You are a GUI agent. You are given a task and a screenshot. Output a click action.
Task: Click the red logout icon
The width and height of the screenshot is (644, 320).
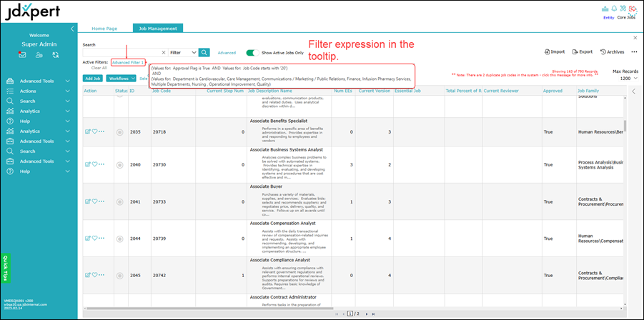click(633, 9)
